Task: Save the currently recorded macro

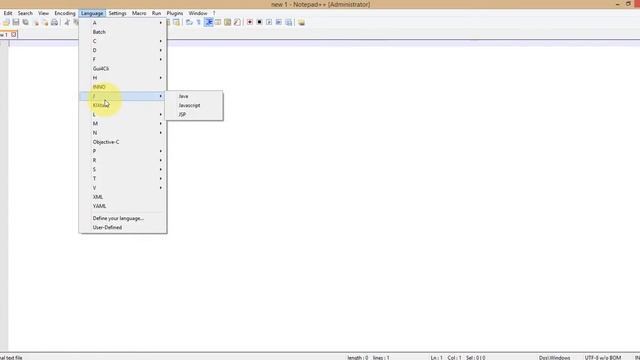Action: [289, 22]
